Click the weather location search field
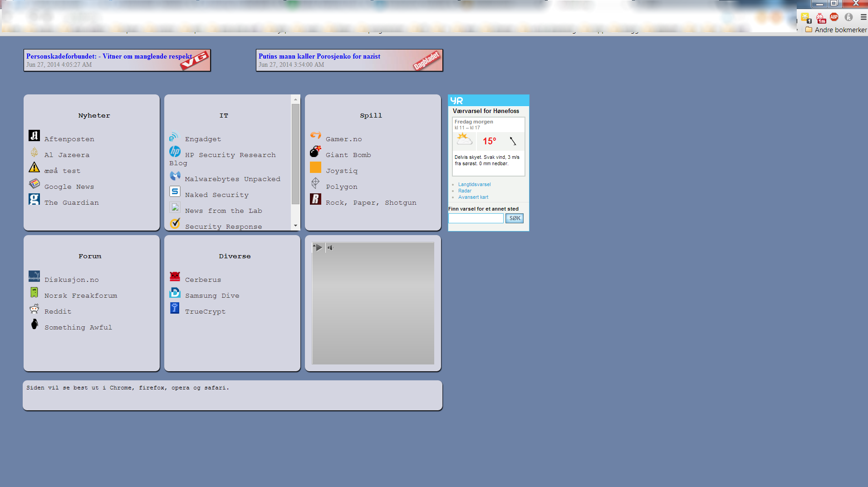This screenshot has width=868, height=487. [476, 218]
